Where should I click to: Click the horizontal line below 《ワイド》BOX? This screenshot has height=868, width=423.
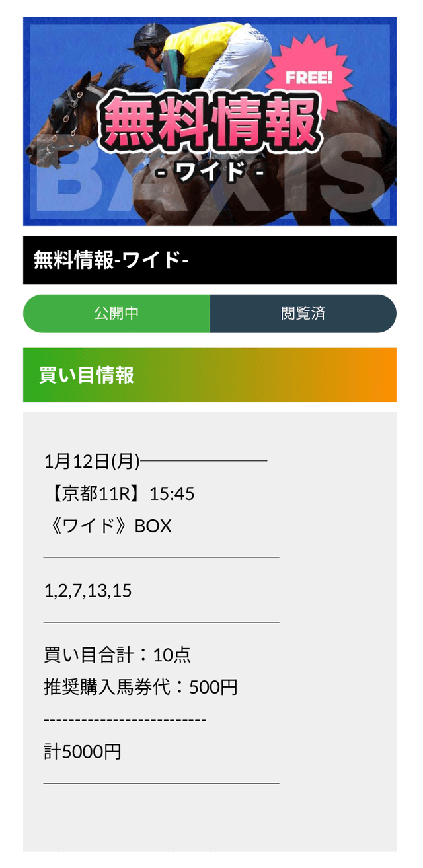tap(161, 558)
